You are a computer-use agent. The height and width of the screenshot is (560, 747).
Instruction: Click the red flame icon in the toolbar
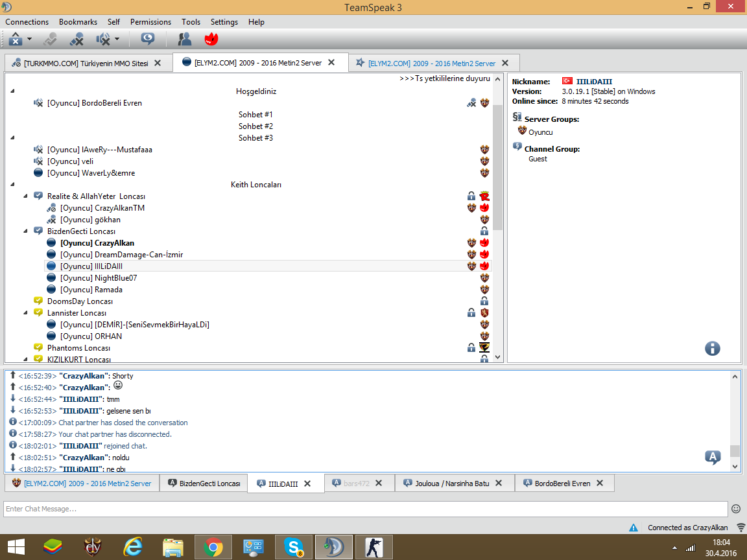click(211, 39)
